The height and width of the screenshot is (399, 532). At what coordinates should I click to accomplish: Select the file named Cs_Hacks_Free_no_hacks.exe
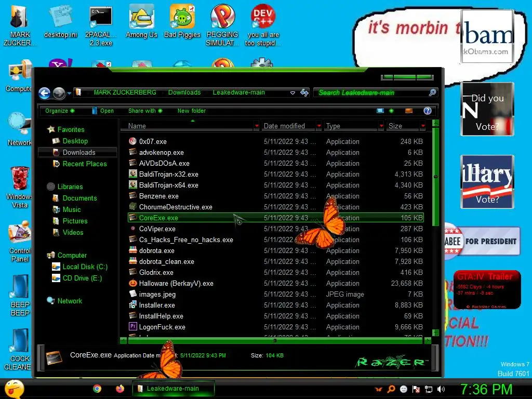[186, 240]
